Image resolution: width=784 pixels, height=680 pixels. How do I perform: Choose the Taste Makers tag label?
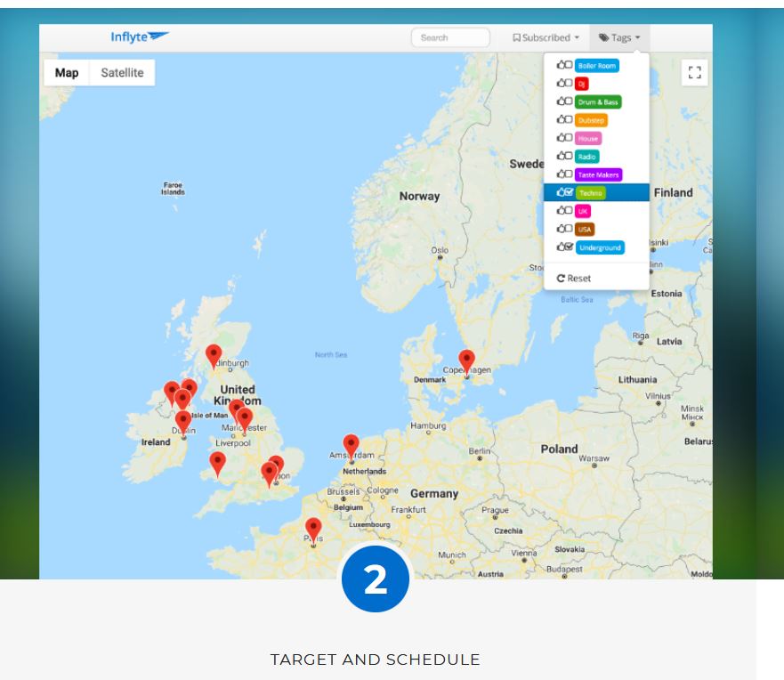point(599,174)
